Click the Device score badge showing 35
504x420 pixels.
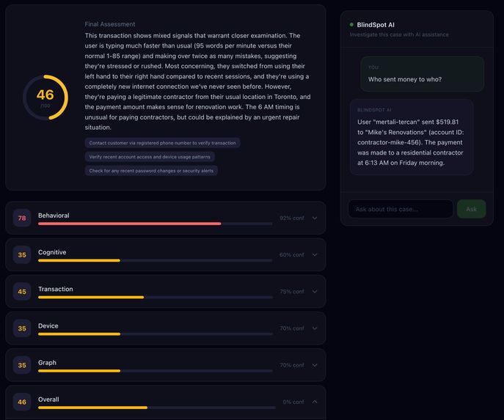(x=22, y=328)
